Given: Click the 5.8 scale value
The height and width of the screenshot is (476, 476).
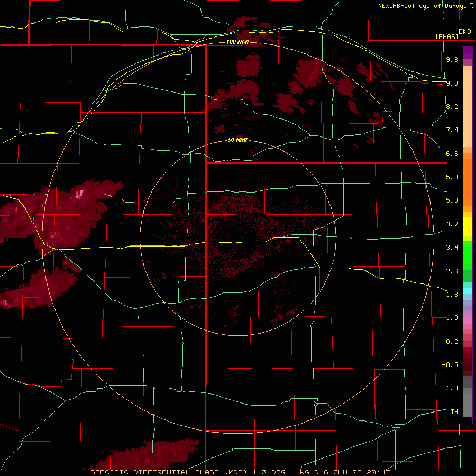Looking at the screenshot, I should 452,177.
